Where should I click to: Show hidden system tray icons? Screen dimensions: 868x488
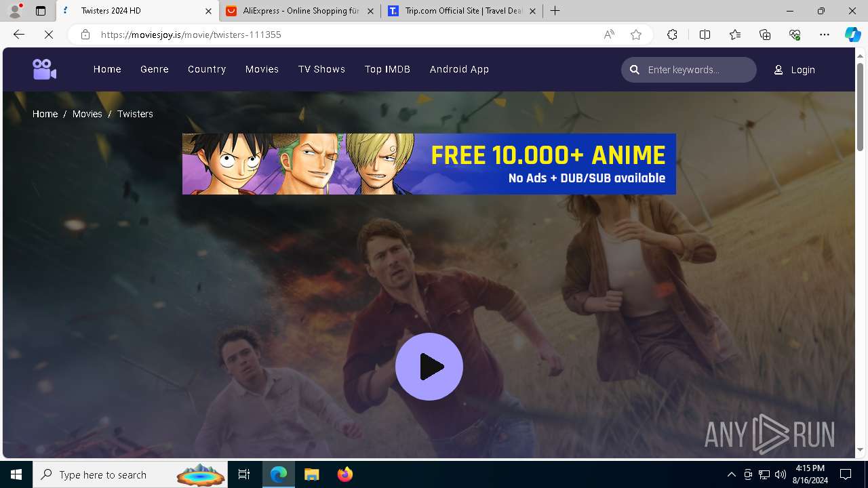click(x=731, y=474)
